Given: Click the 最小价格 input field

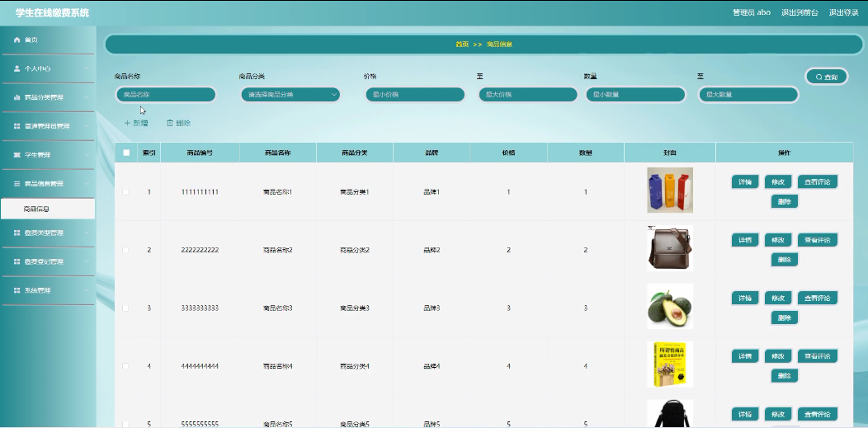Looking at the screenshot, I should (415, 95).
